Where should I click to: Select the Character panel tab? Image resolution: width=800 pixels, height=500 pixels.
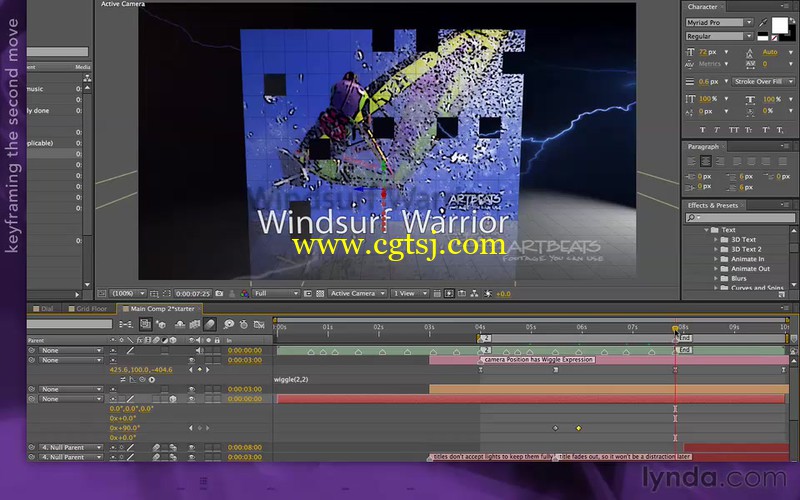point(702,7)
